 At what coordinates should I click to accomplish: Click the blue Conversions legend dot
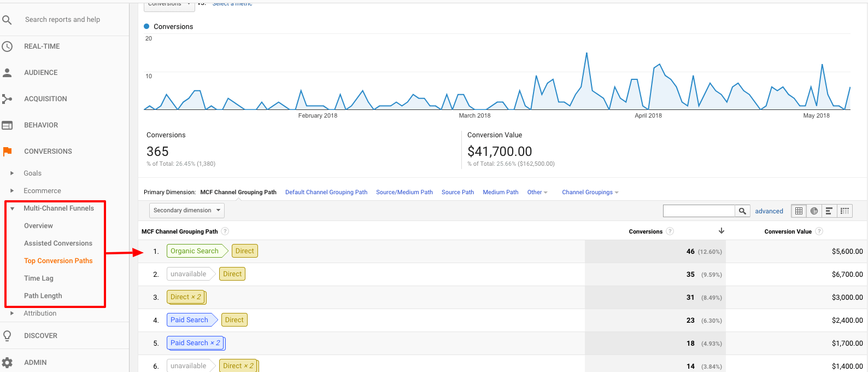tap(146, 26)
